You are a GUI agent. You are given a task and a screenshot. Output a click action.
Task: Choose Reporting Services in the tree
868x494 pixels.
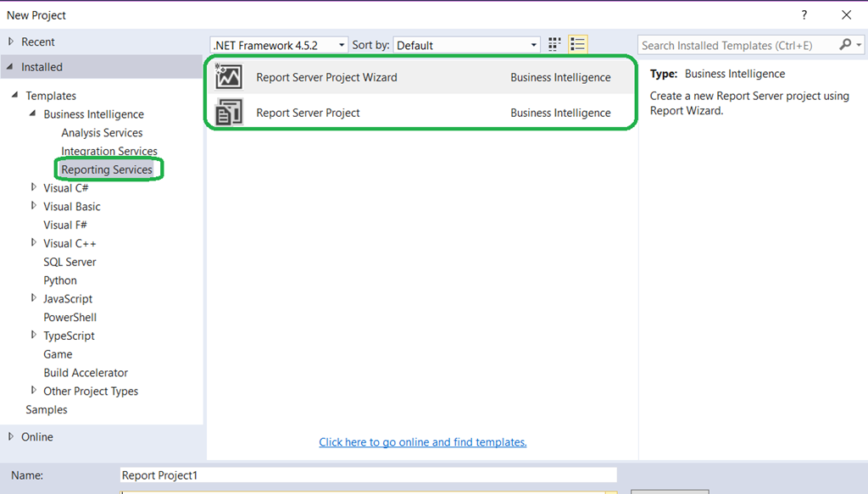pyautogui.click(x=107, y=169)
